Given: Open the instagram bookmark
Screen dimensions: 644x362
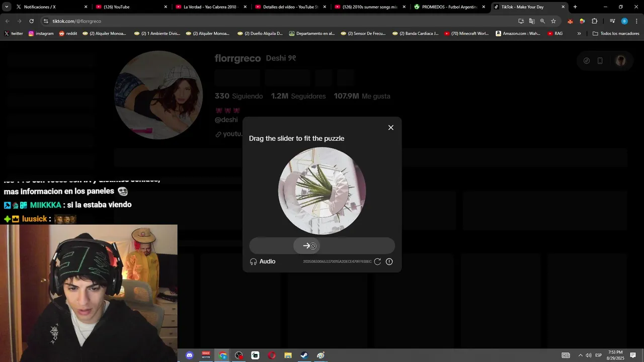Looking at the screenshot, I should pos(41,34).
